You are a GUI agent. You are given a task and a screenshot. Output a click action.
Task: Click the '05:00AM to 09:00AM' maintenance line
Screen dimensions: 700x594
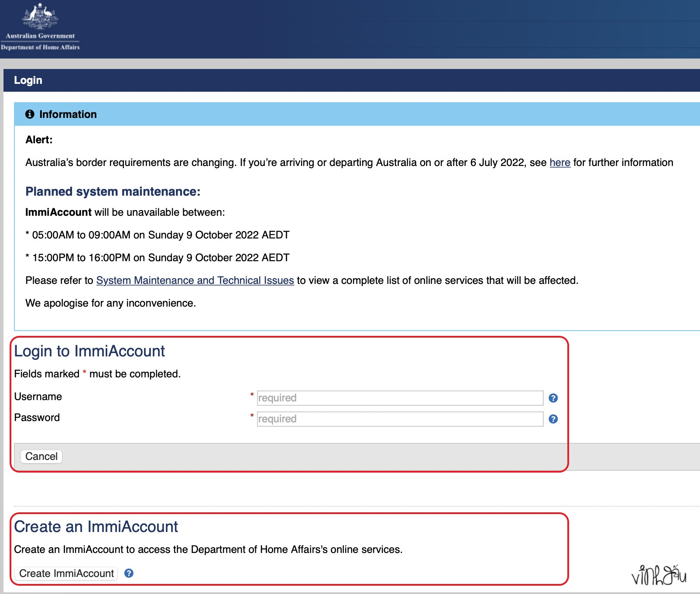pyautogui.click(x=158, y=235)
